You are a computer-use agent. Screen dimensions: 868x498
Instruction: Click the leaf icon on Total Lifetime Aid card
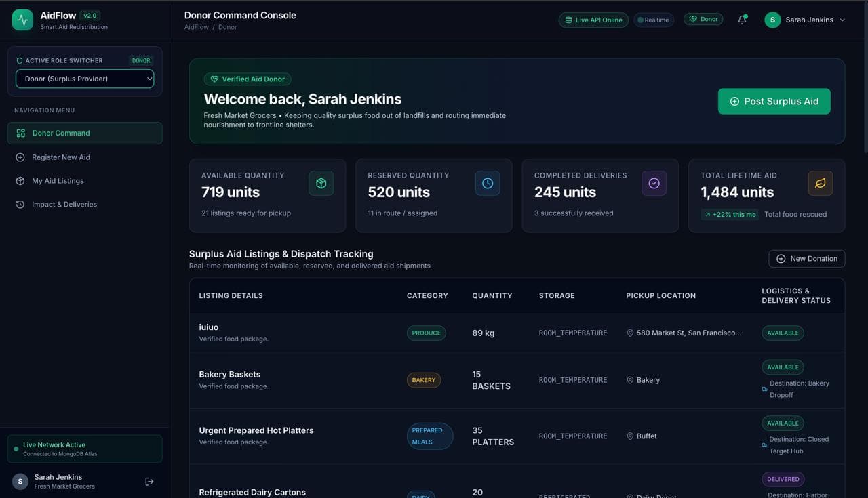tap(821, 183)
